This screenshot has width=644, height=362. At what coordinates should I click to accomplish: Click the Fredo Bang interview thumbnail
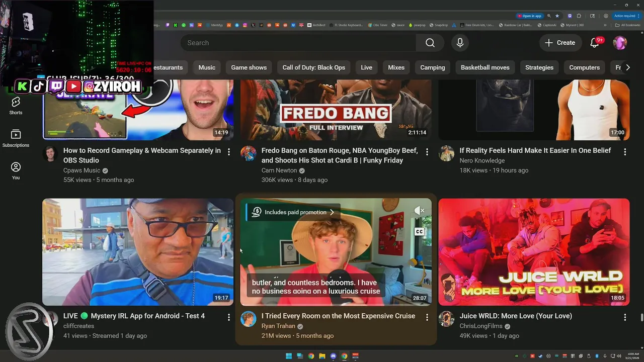(336, 110)
